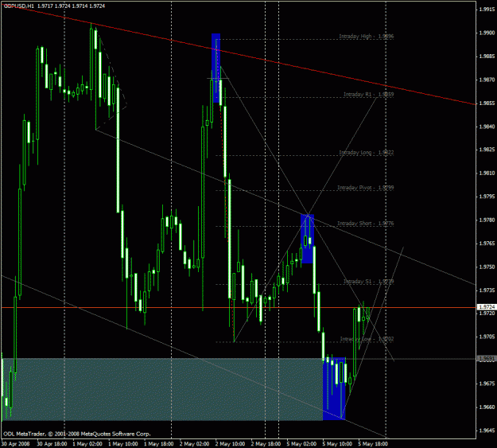Click '2 May 10:00' on the time axis

[x=230, y=443]
